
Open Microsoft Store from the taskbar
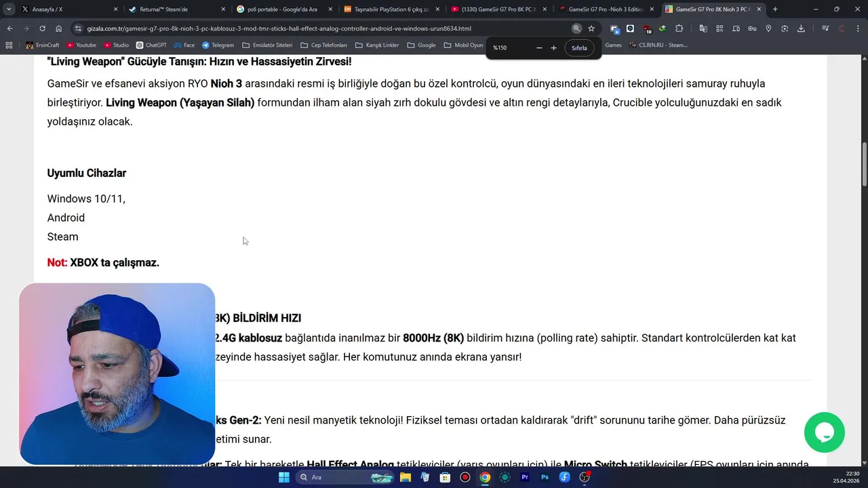tap(445, 477)
